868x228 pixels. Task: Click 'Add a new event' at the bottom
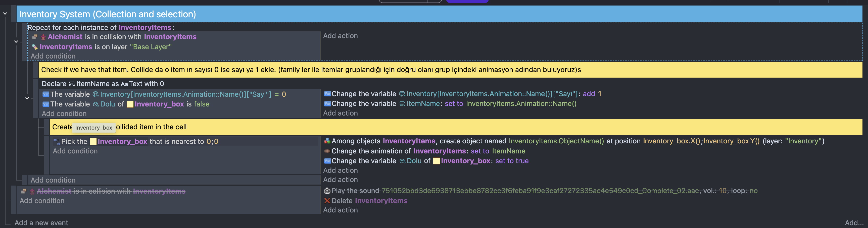[41, 223]
